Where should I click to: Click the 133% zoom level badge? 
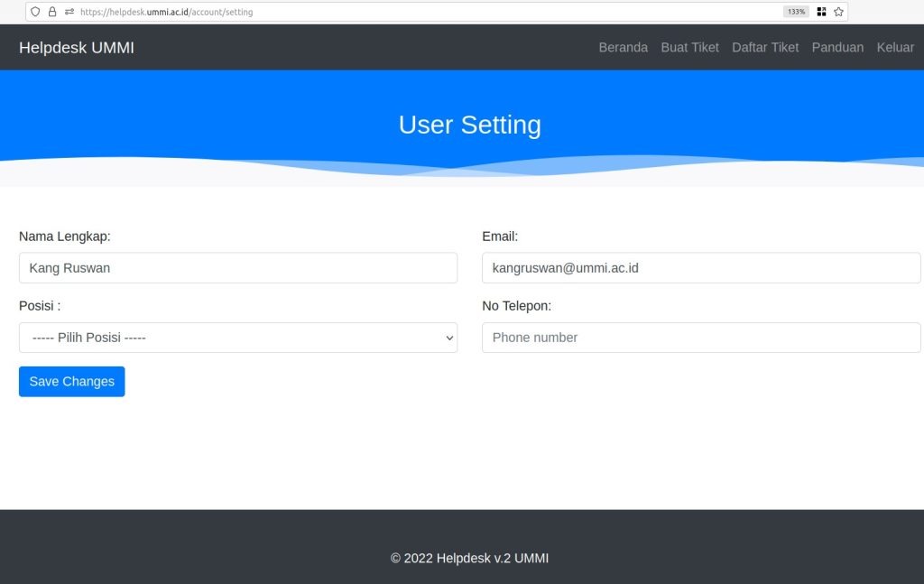point(796,12)
